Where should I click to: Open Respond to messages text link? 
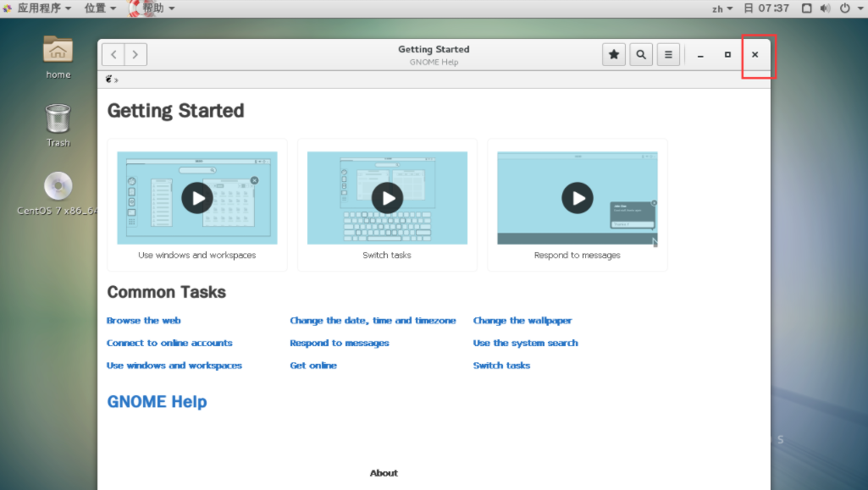340,343
